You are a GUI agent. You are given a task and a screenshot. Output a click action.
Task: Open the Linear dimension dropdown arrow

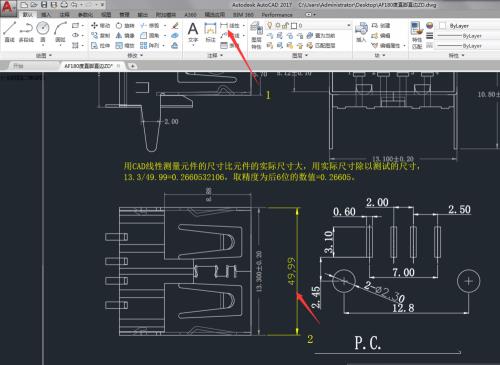(x=244, y=26)
